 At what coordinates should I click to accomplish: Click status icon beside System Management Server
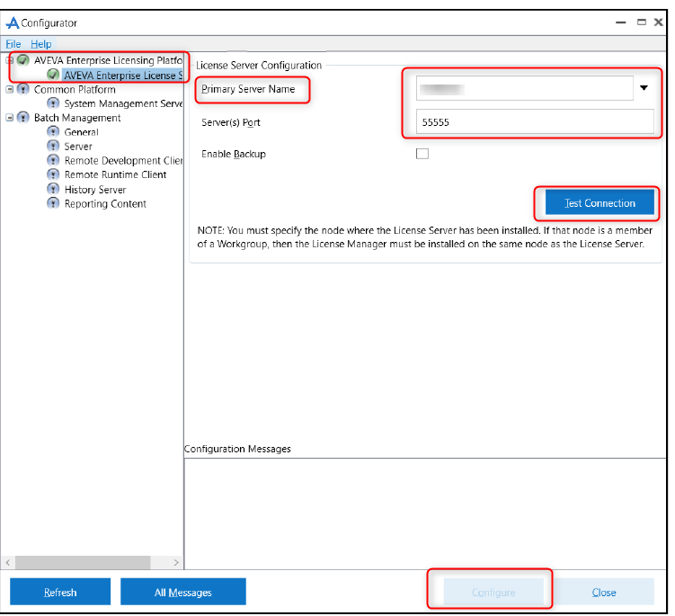[53, 103]
